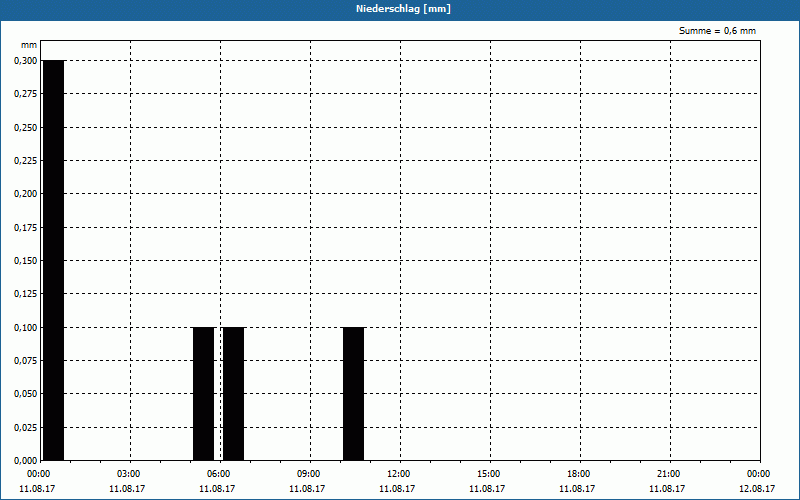Screen dimensions: 800x500
Task: Select the 0,100 y-axis tick label
Action: (26, 328)
